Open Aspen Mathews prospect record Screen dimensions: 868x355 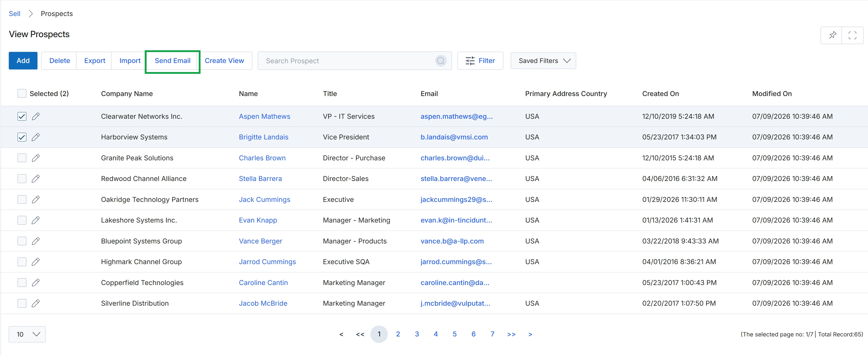[264, 116]
